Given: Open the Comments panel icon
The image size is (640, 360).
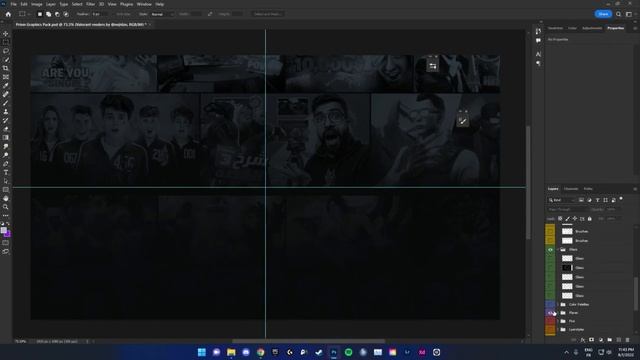Looking at the screenshot, I should (x=538, y=40).
